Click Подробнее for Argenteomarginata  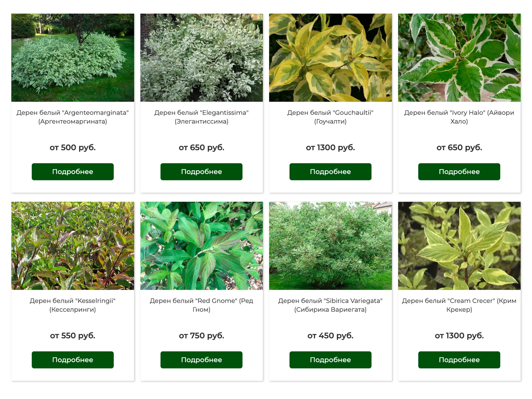[x=72, y=172]
